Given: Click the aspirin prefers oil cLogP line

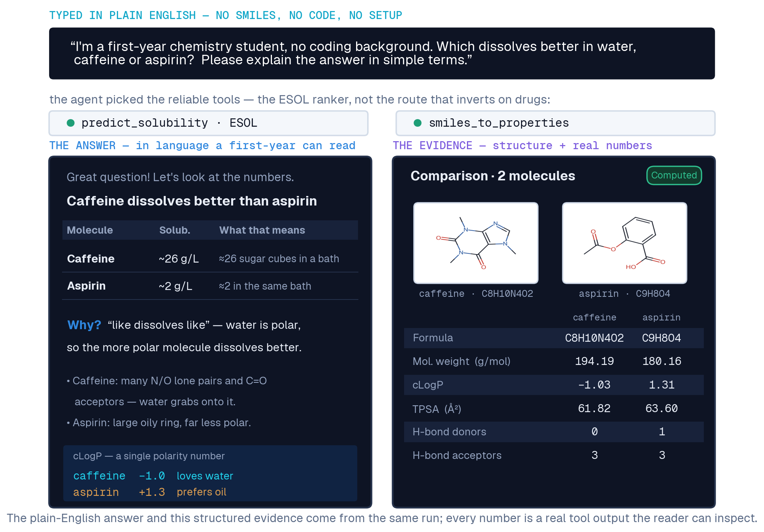Looking at the screenshot, I should [x=150, y=492].
